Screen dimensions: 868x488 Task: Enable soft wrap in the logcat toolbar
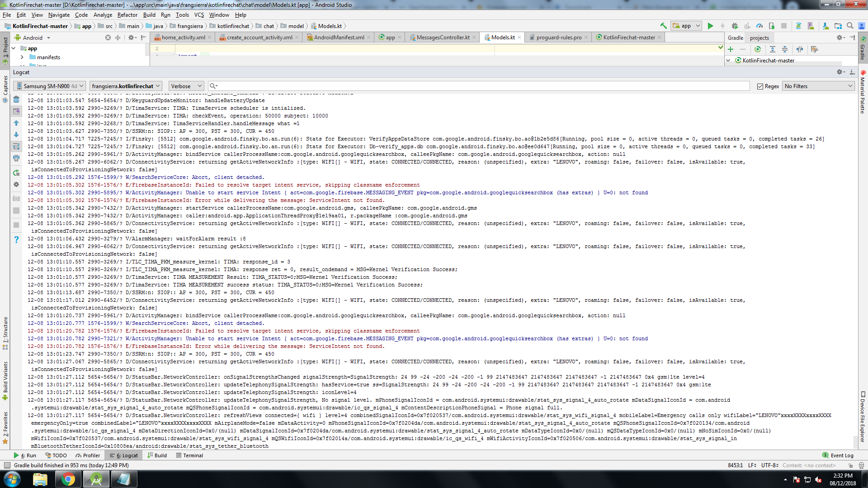tap(16, 146)
